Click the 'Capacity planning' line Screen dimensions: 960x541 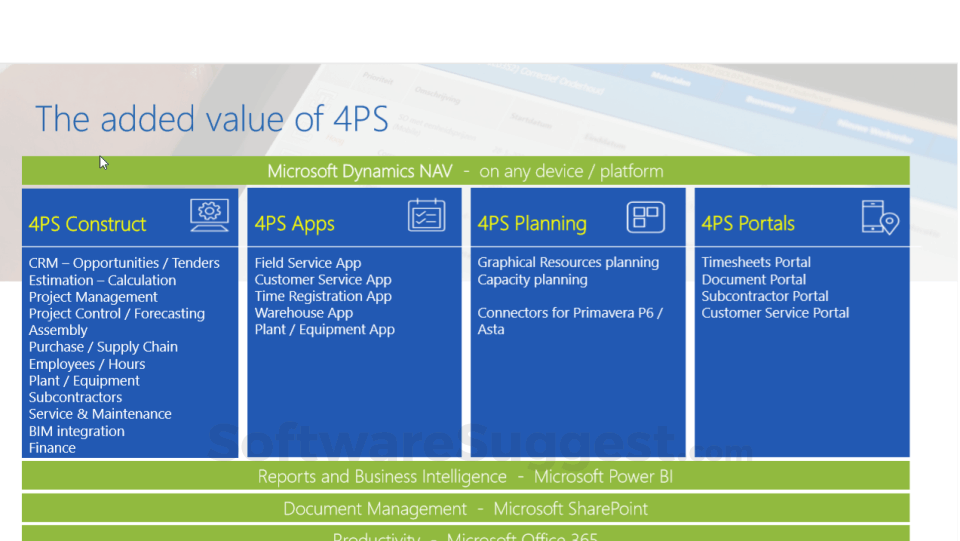[x=533, y=280]
